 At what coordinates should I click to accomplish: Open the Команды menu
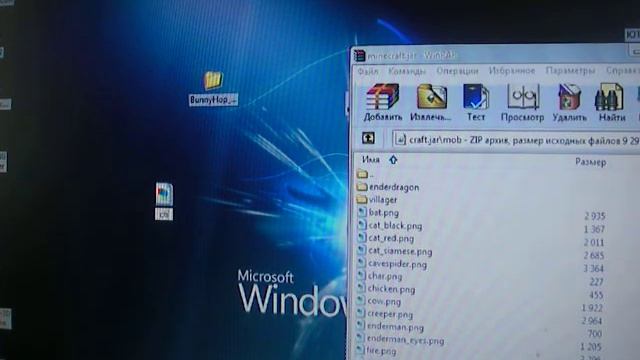407,71
